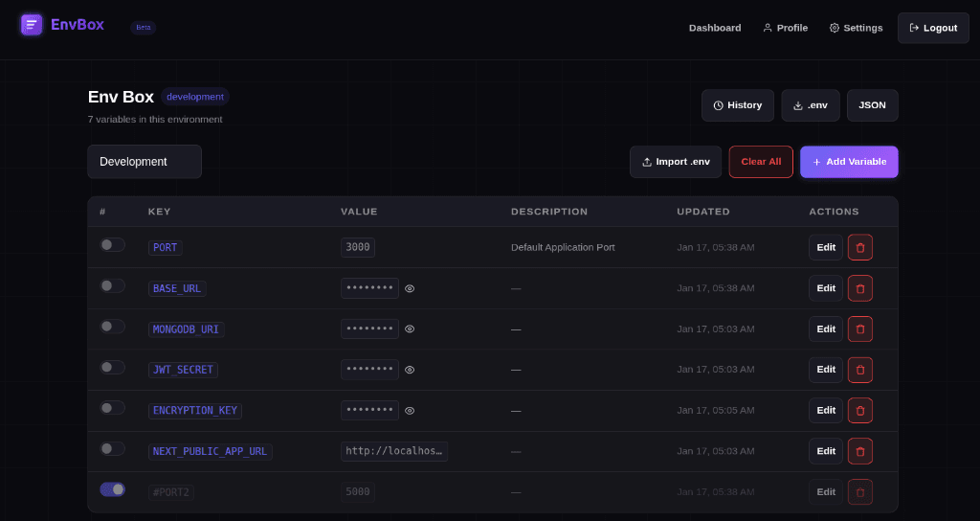This screenshot has height=521, width=980.
Task: Open the Profile nav item
Action: [x=785, y=28]
